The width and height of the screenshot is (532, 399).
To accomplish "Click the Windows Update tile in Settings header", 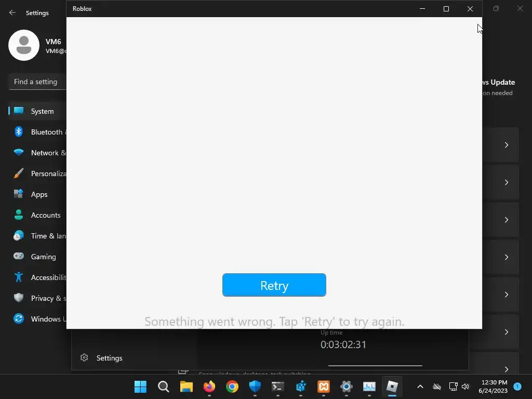I will click(x=499, y=87).
